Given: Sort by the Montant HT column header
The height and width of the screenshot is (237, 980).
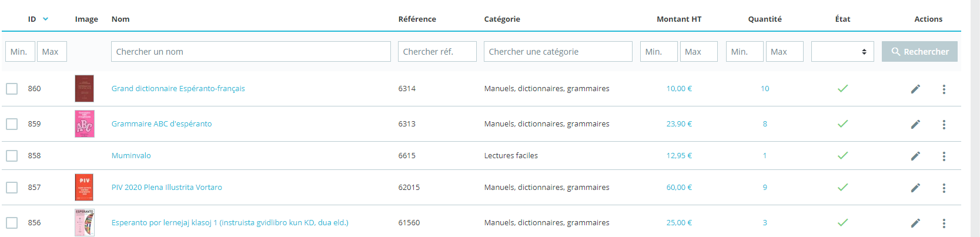Looking at the screenshot, I should coord(678,19).
